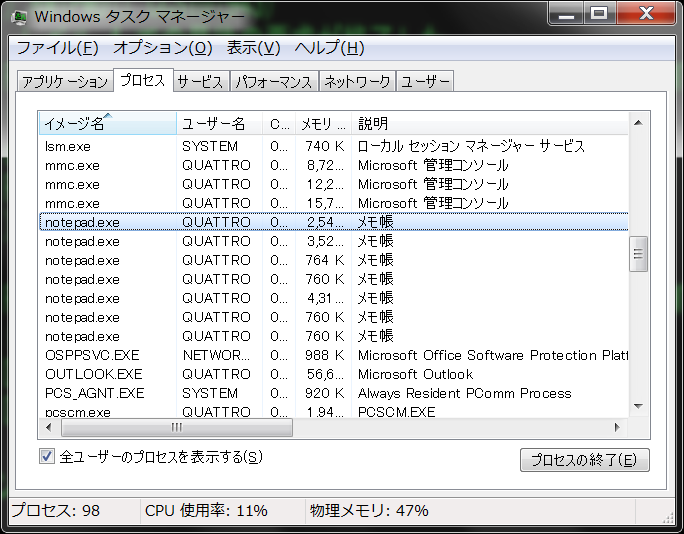Switch to the ネットワーク tab
This screenshot has height=534, width=684.
(357, 82)
